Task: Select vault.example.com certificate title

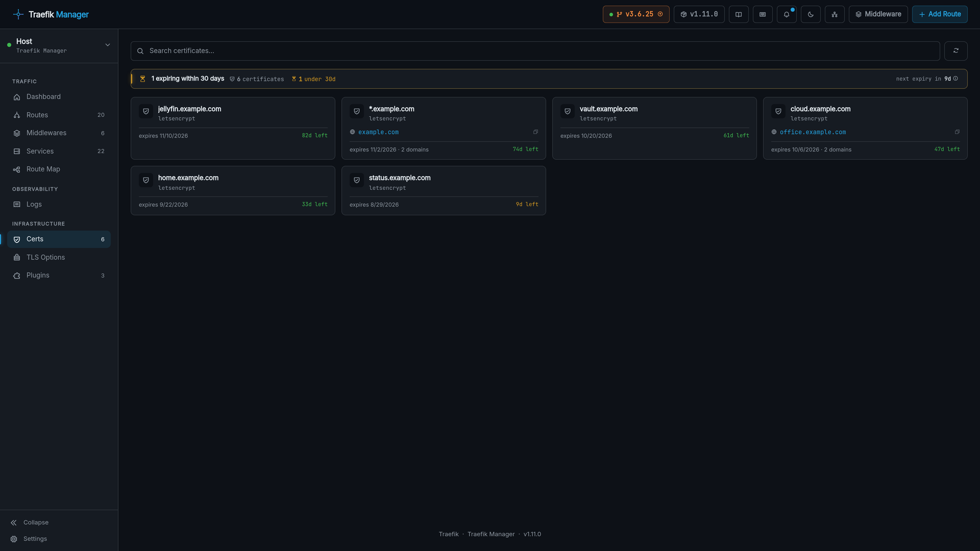Action: point(608,109)
